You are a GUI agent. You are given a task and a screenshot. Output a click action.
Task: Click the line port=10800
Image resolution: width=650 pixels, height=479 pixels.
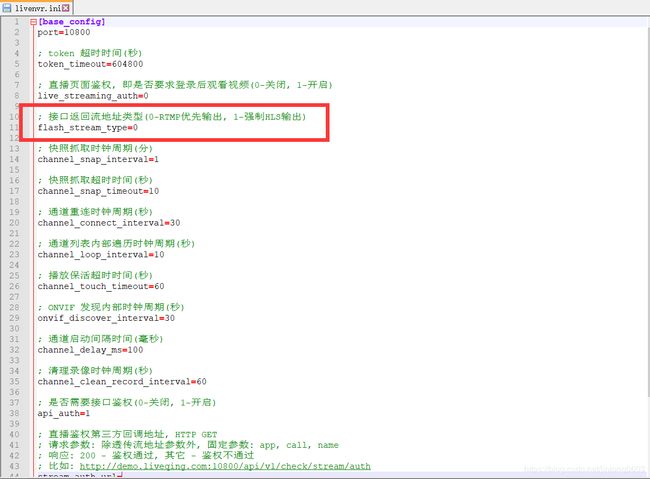[x=64, y=32]
